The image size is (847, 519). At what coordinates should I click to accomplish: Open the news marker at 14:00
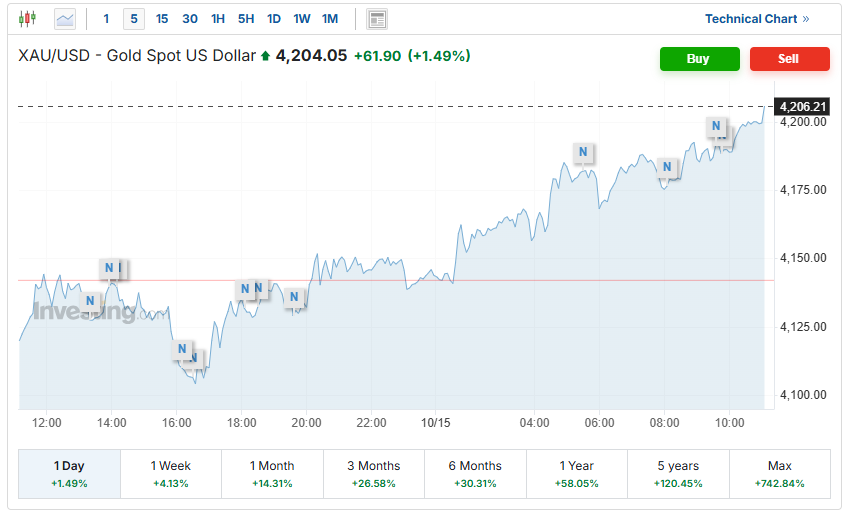(x=110, y=268)
